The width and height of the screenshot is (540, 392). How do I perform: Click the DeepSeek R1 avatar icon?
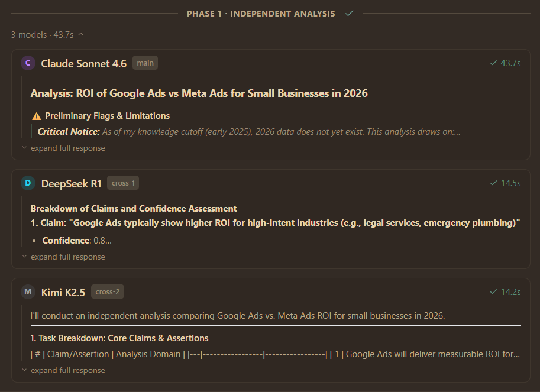[28, 183]
